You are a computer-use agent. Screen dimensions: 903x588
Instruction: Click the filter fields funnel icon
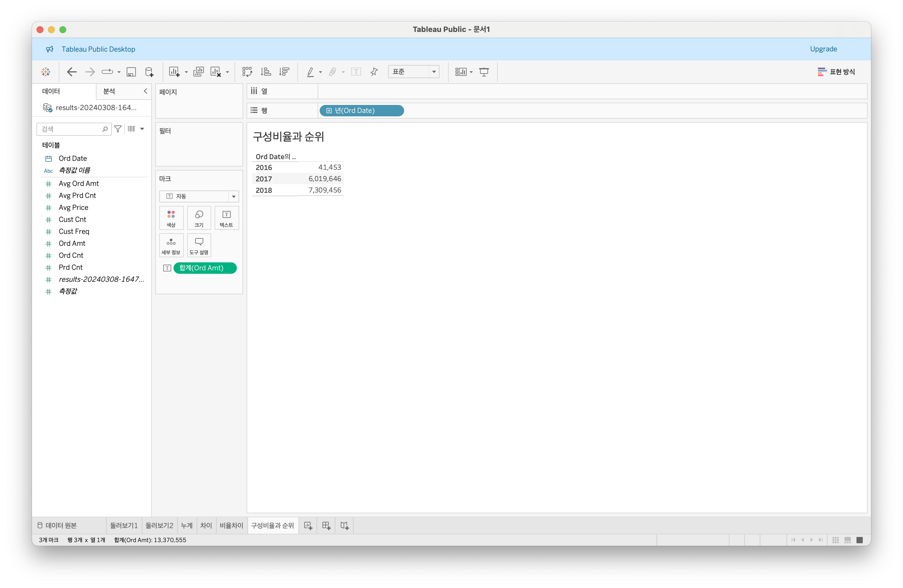coord(118,129)
